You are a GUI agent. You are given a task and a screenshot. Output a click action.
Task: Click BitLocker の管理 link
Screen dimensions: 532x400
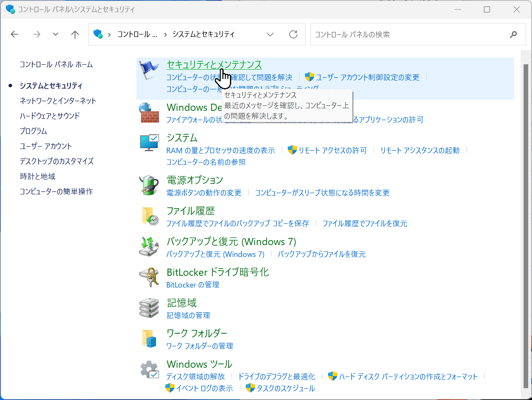pyautogui.click(x=193, y=285)
